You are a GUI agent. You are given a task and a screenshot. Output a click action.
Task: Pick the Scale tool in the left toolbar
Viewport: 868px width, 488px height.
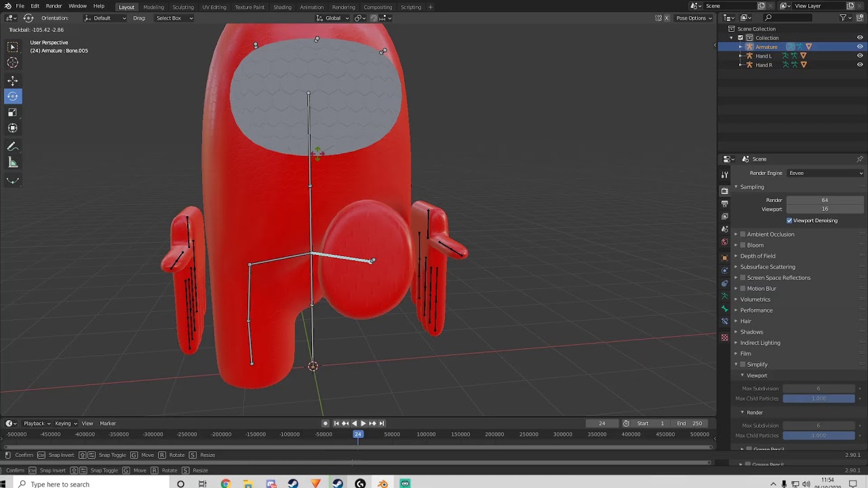pos(12,113)
